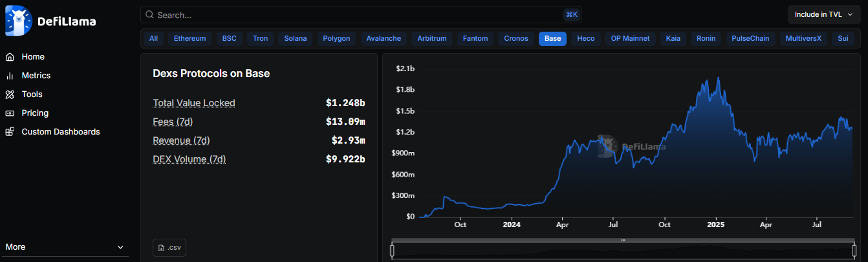Select the Tron chain tab

click(261, 39)
